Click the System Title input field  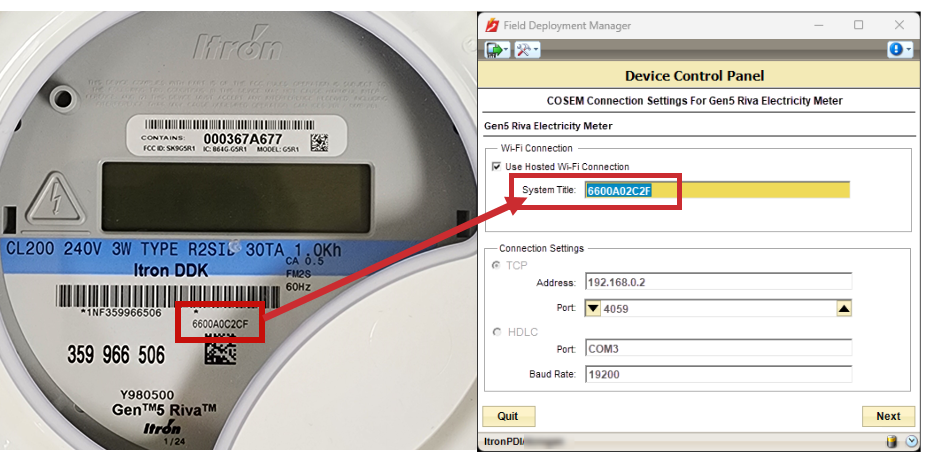718,190
